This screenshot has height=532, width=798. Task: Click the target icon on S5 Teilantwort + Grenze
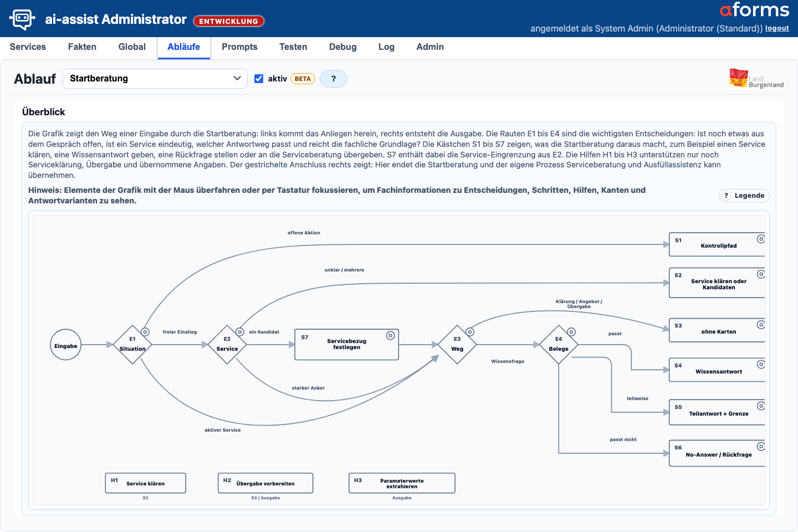[x=761, y=406]
